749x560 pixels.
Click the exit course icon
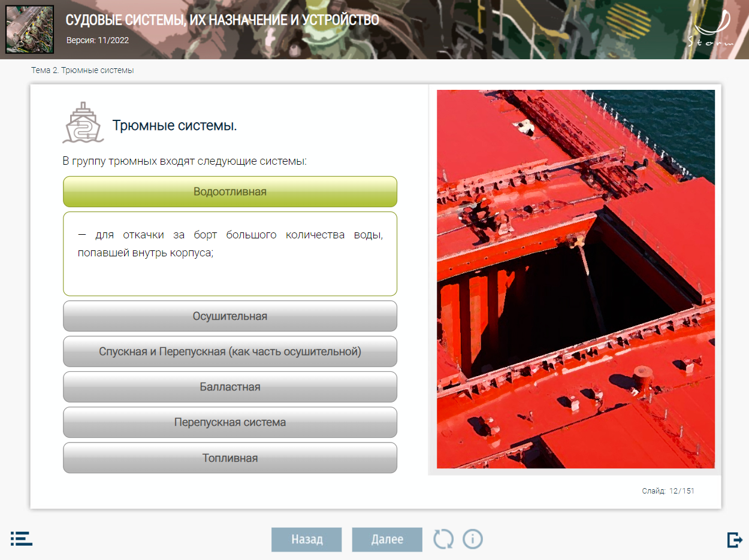pyautogui.click(x=734, y=539)
